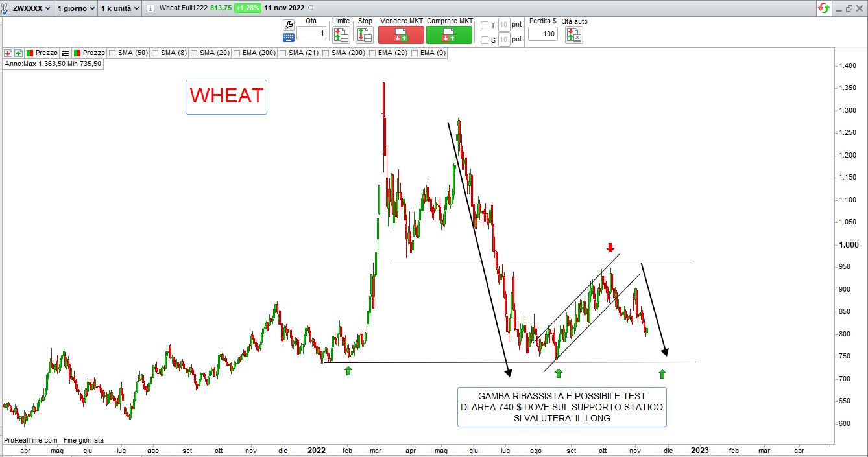868x457 pixels.
Task: Click the Vendere MKT sell button
Action: [x=401, y=35]
